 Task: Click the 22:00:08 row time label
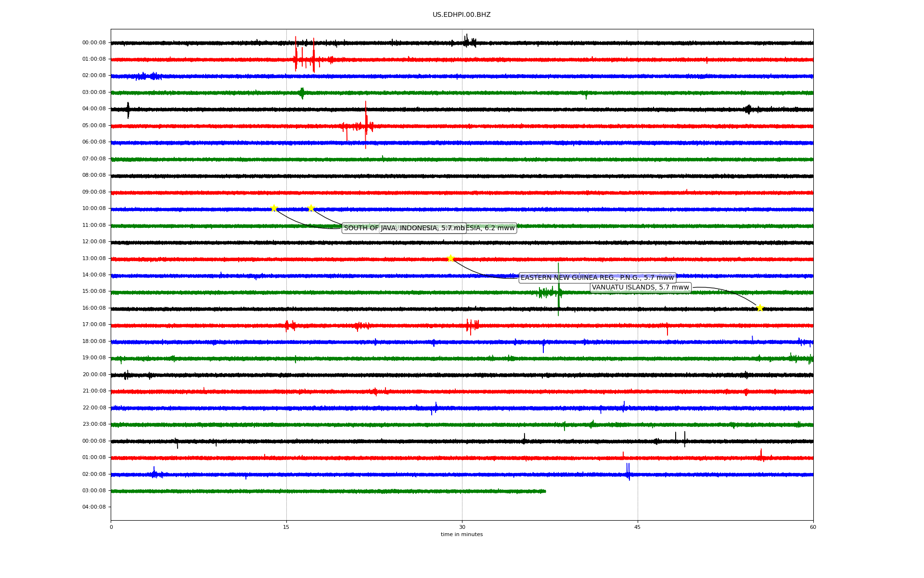94,408
